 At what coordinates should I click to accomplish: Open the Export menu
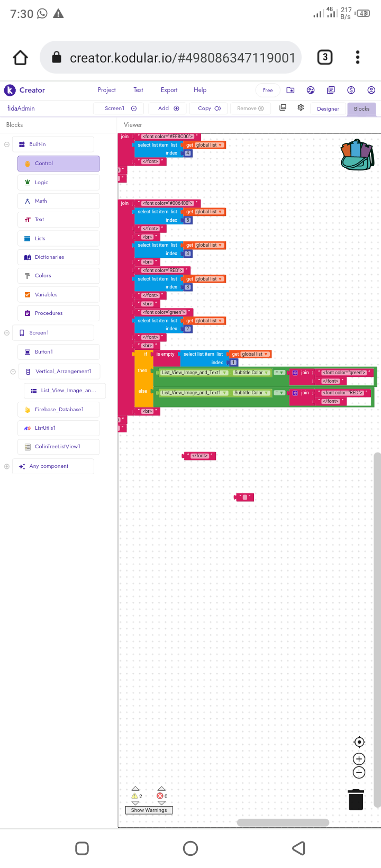pyautogui.click(x=169, y=90)
